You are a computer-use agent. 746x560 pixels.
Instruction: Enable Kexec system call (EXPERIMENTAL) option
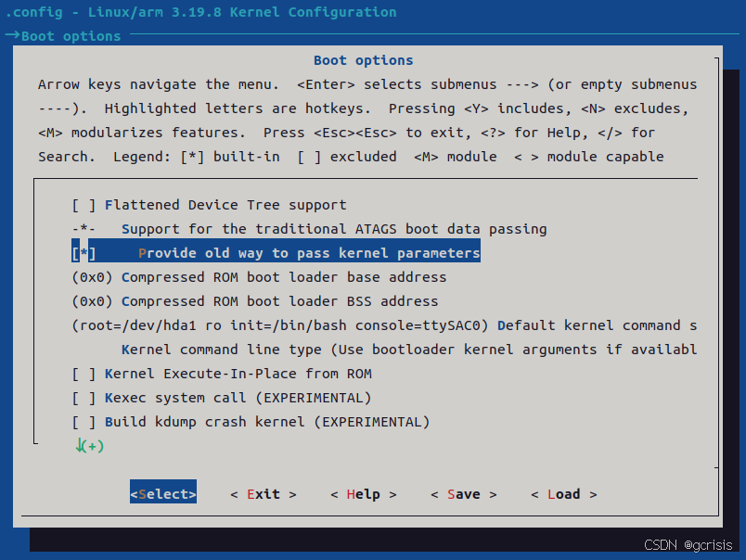coord(222,398)
